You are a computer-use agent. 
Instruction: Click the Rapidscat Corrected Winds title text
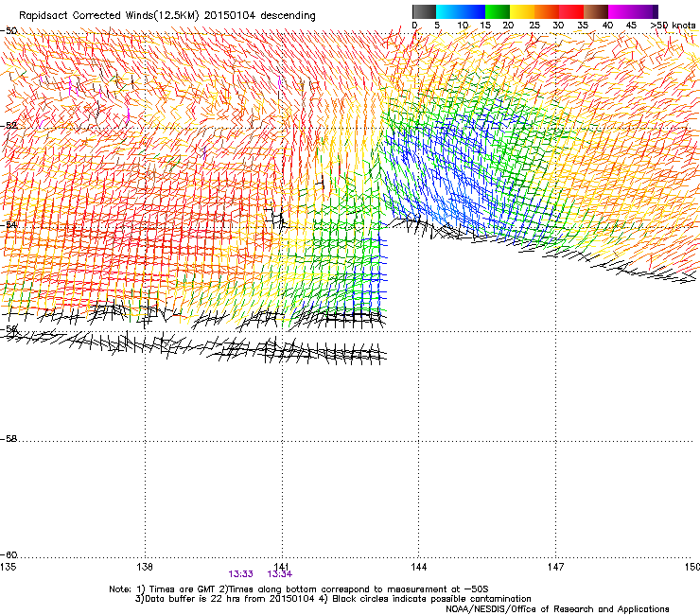[167, 16]
